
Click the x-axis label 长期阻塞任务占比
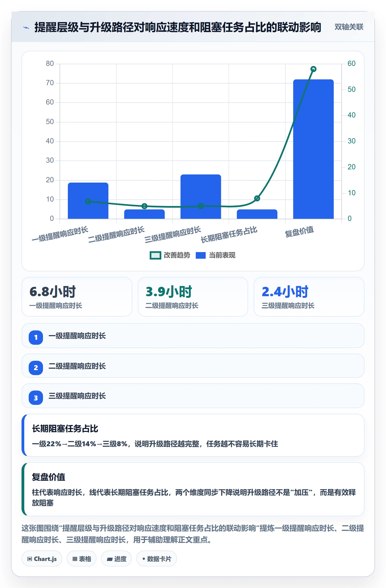tap(229, 235)
